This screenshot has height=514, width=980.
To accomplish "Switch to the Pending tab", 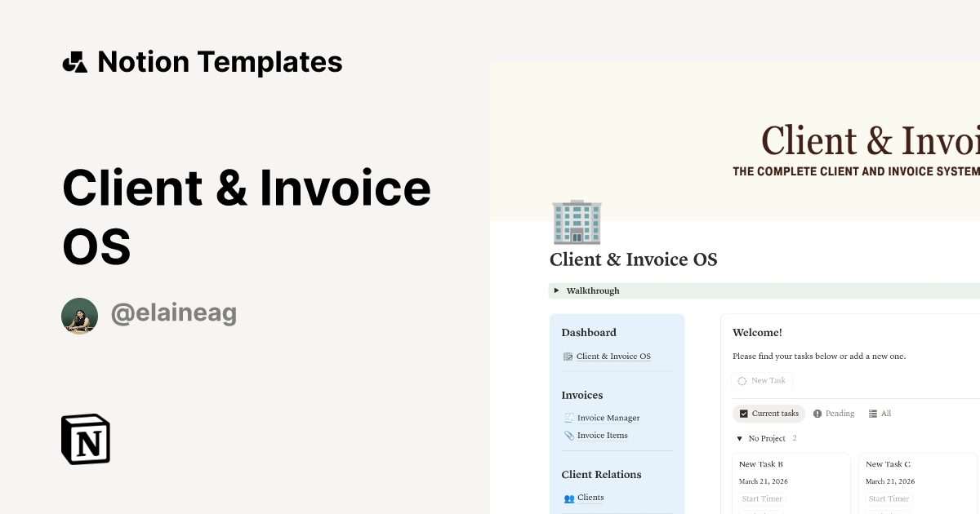I will coord(839,414).
